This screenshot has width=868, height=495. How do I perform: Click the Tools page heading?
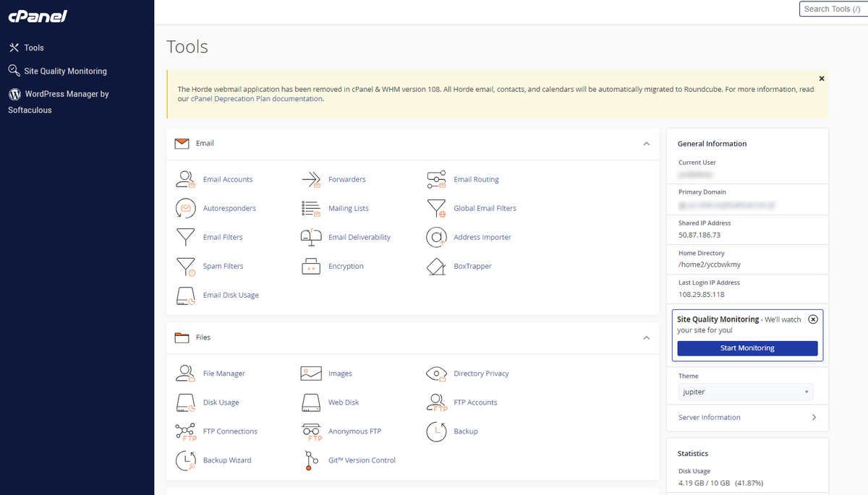click(x=187, y=47)
